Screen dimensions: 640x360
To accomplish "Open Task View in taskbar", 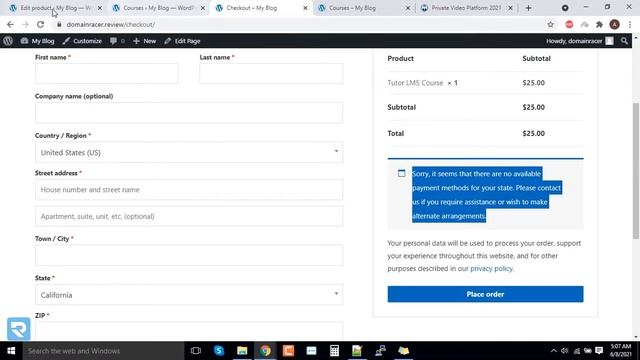I will pos(196,351).
